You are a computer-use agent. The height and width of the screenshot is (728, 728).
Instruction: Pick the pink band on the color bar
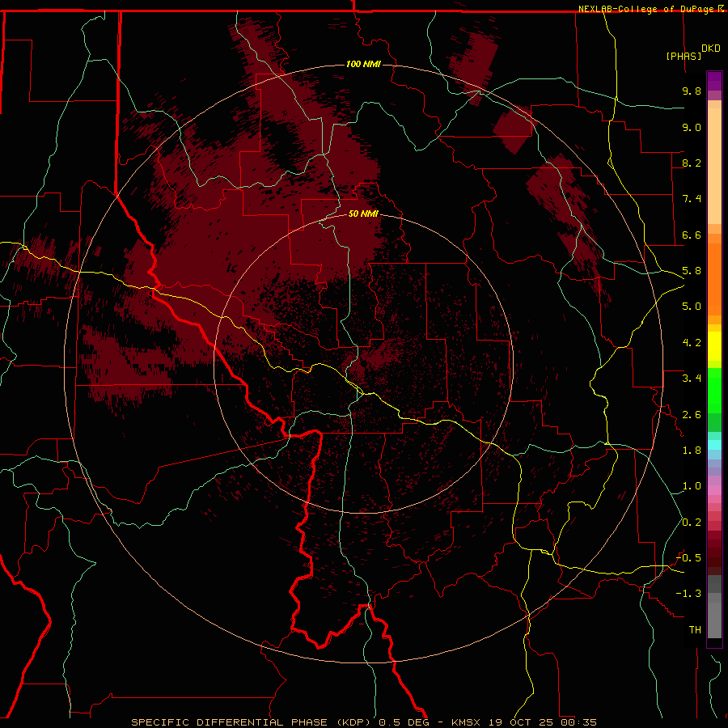(714, 490)
